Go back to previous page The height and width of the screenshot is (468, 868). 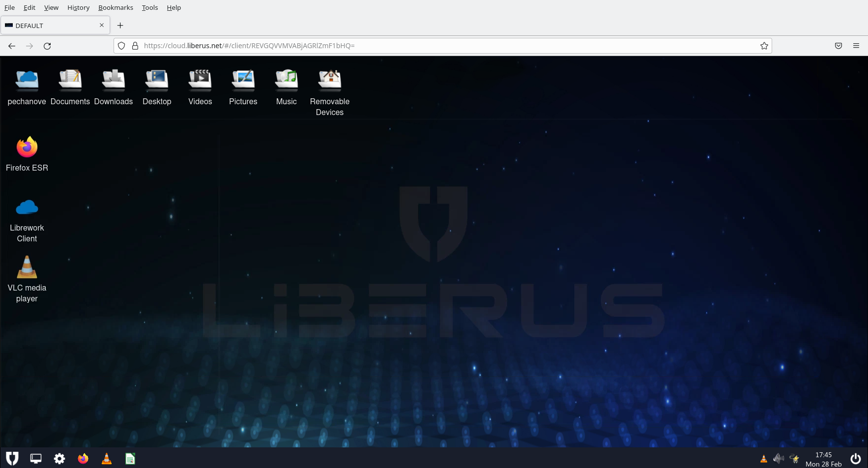(x=12, y=46)
